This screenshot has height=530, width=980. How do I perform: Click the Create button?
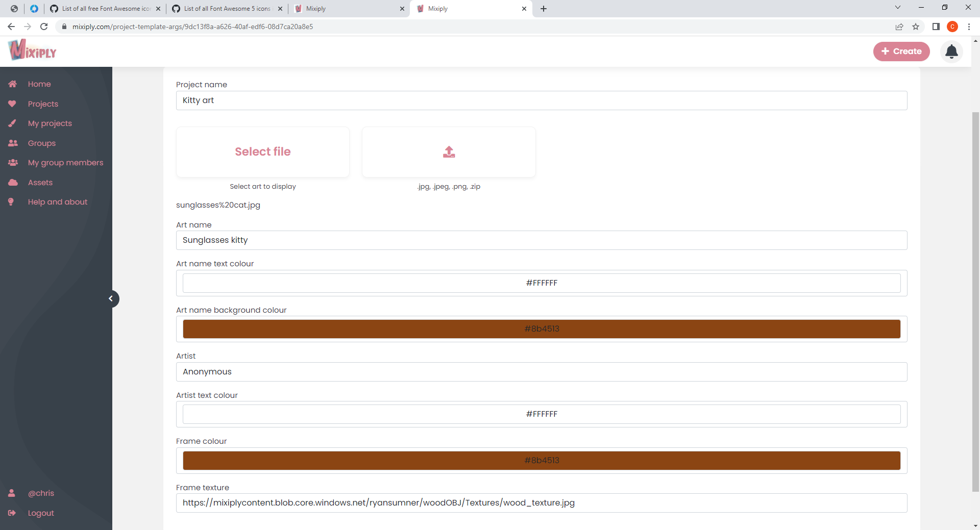pos(901,52)
